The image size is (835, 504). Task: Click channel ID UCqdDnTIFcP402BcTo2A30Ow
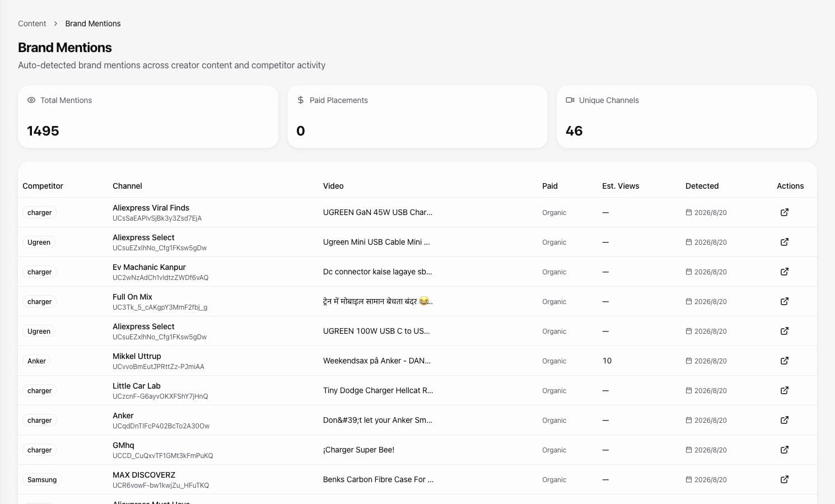(x=161, y=426)
